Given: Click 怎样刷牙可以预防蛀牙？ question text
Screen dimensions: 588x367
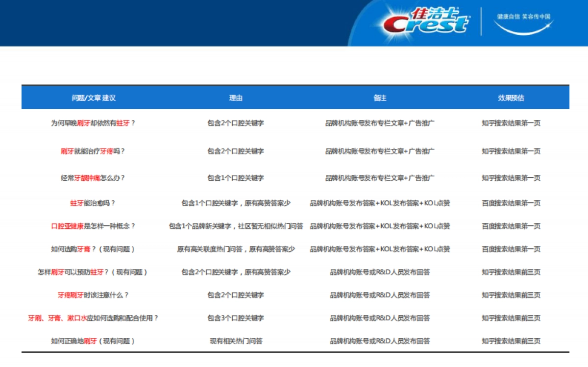Looking at the screenshot, I should coord(93,272).
